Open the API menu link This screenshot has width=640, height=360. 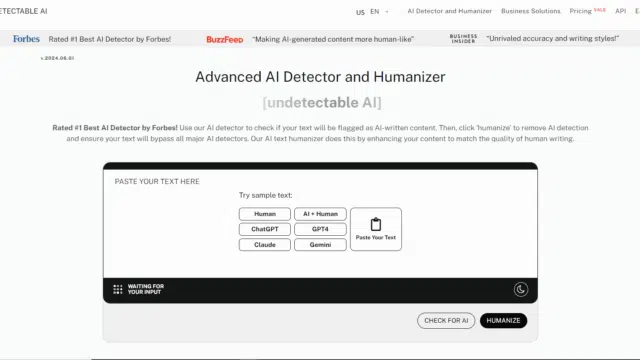[620, 11]
